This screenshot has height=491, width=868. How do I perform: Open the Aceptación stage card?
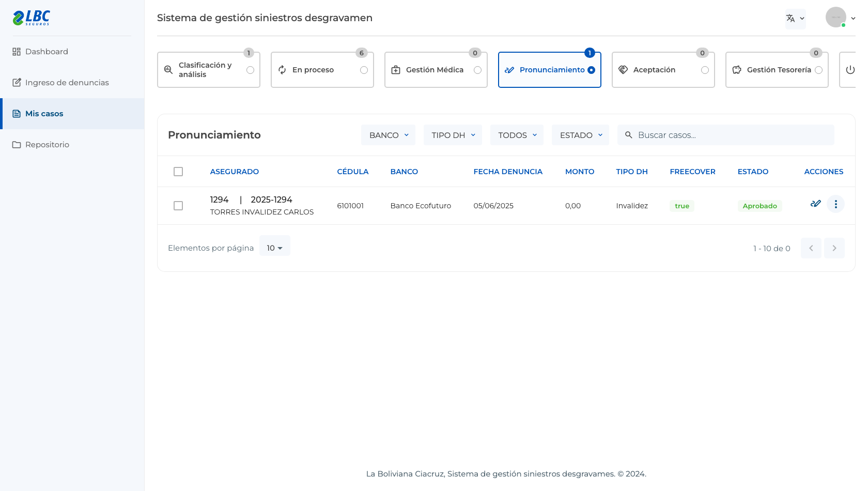click(663, 70)
